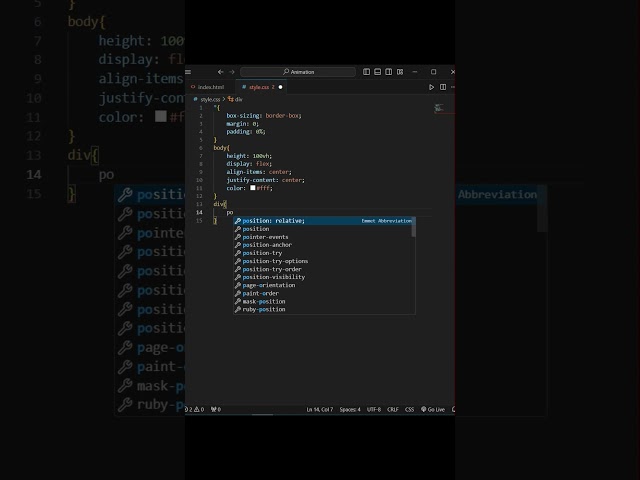Change encoding via 'UTF-8'
The width and height of the screenshot is (640, 480).
pyautogui.click(x=373, y=409)
